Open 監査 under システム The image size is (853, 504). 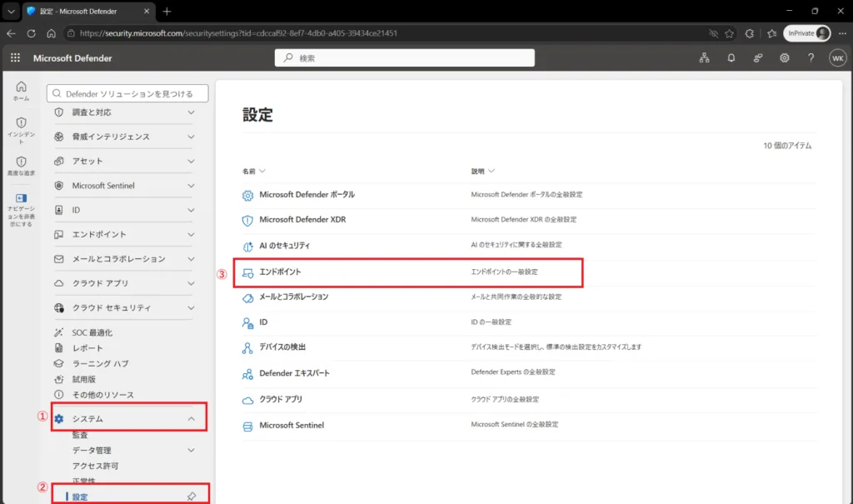[80, 435]
